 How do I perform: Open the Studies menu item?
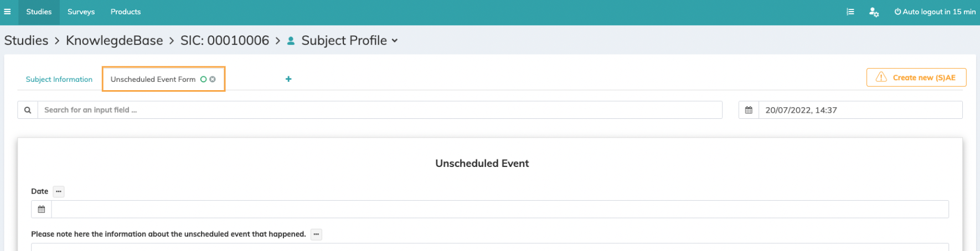pyautogui.click(x=39, y=12)
